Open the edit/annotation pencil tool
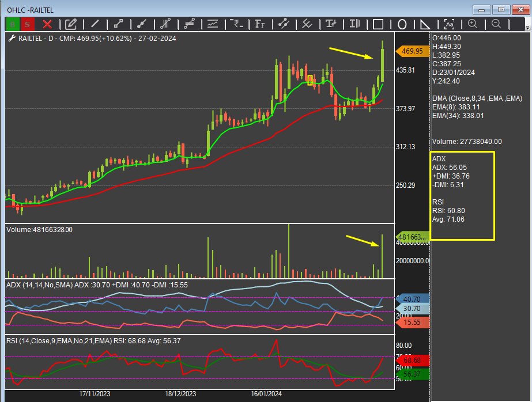Image resolution: width=532 pixels, height=402 pixels. click(x=70, y=24)
